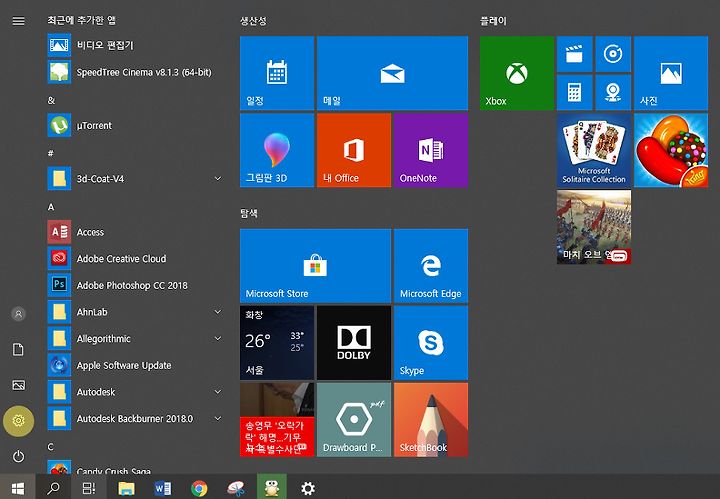The image size is (720, 499).
Task: Open the Photos (사진) tile
Action: click(x=671, y=73)
